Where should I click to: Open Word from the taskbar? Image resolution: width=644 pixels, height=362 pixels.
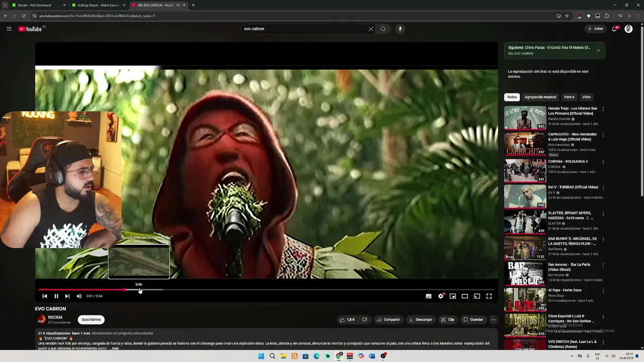pyautogui.click(x=372, y=356)
